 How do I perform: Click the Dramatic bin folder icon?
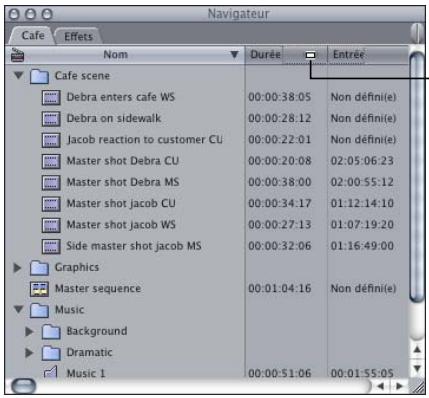(51, 353)
